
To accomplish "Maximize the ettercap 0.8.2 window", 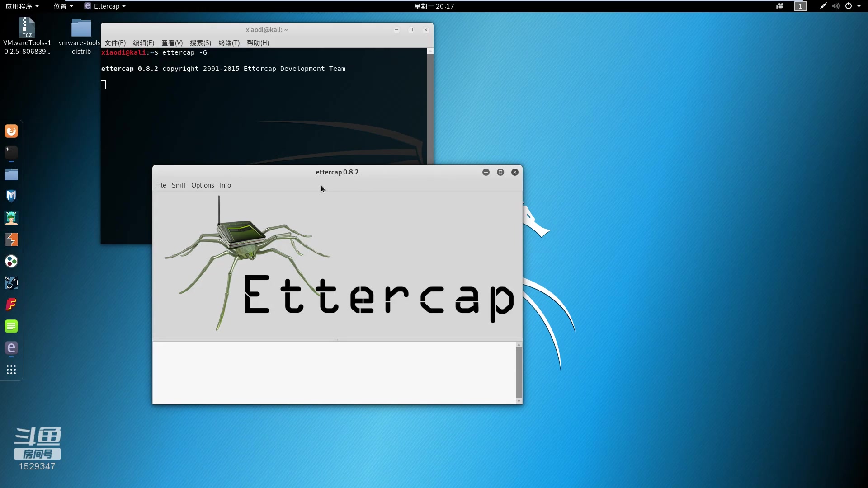I will coord(500,172).
